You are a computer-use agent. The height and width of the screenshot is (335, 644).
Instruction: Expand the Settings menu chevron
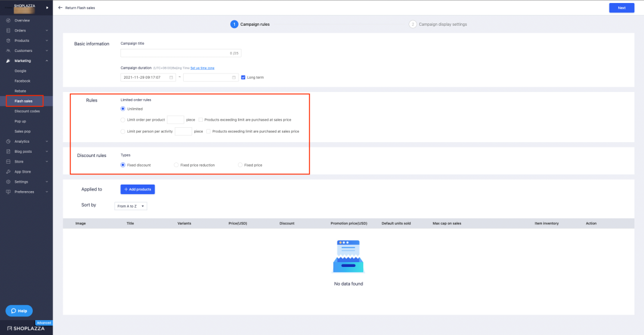click(x=47, y=182)
